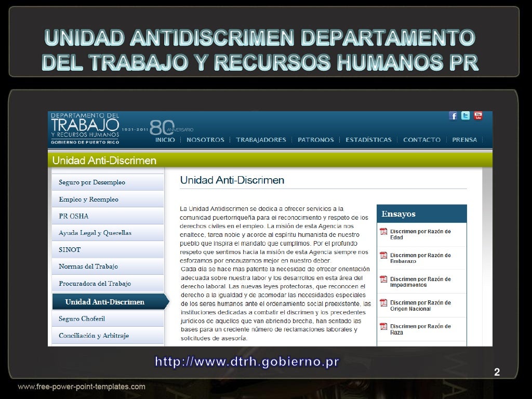Select Conciliación y Arbitraje sidebar item

coord(108,336)
